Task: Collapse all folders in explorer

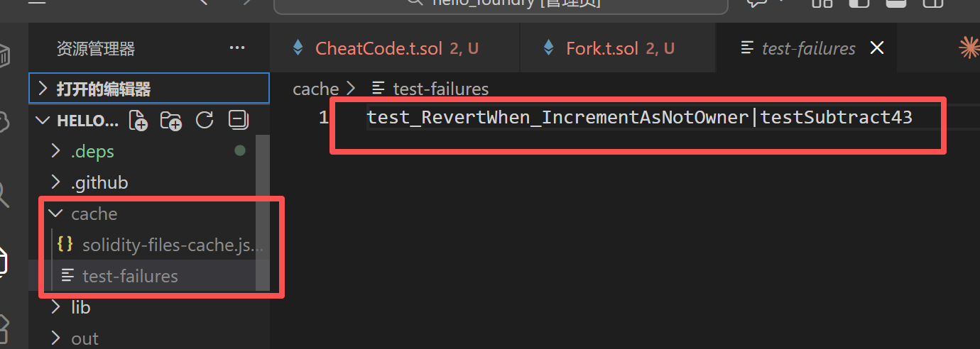Action: tap(238, 121)
